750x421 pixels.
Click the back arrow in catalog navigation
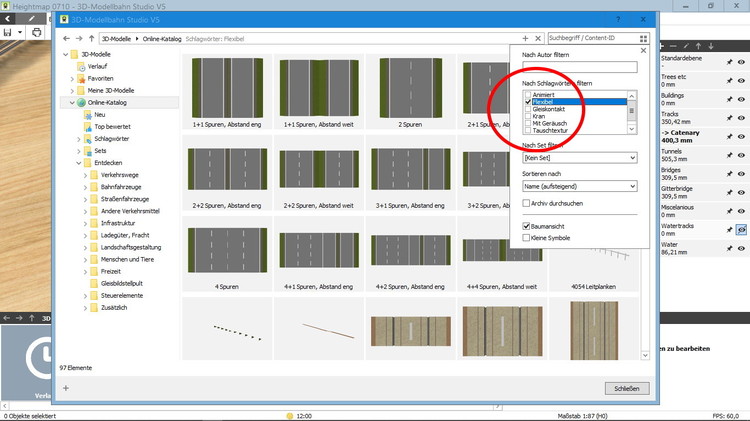[x=65, y=38]
